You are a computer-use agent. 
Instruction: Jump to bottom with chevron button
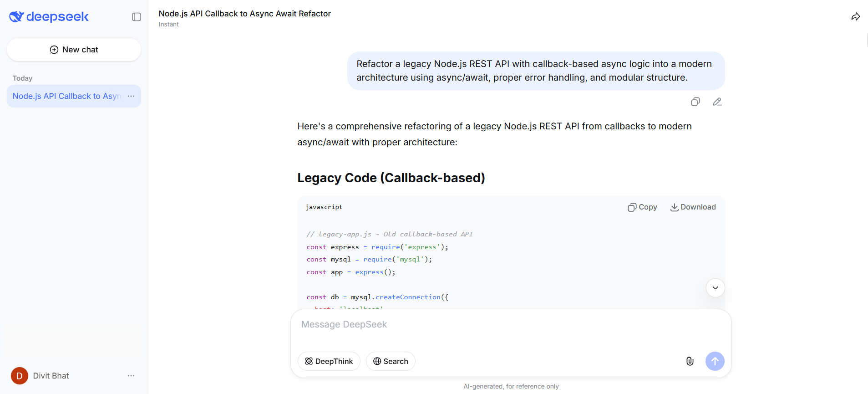pyautogui.click(x=716, y=288)
